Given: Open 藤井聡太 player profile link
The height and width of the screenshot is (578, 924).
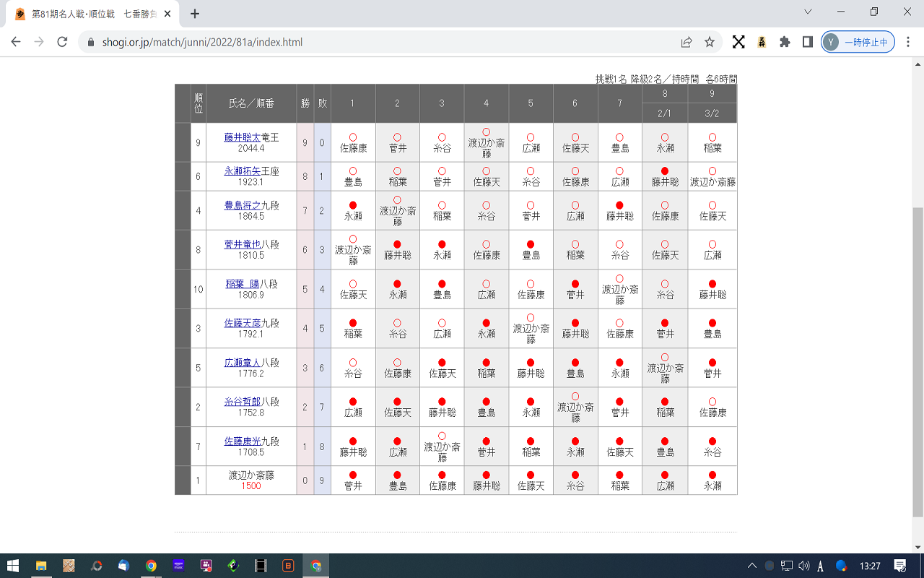Looking at the screenshot, I should pyautogui.click(x=242, y=137).
